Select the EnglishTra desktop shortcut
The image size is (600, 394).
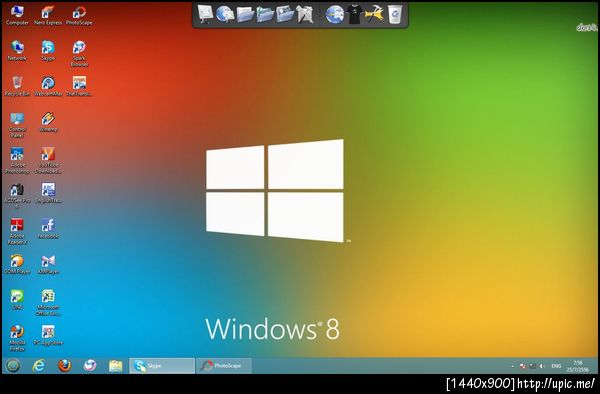(48, 193)
